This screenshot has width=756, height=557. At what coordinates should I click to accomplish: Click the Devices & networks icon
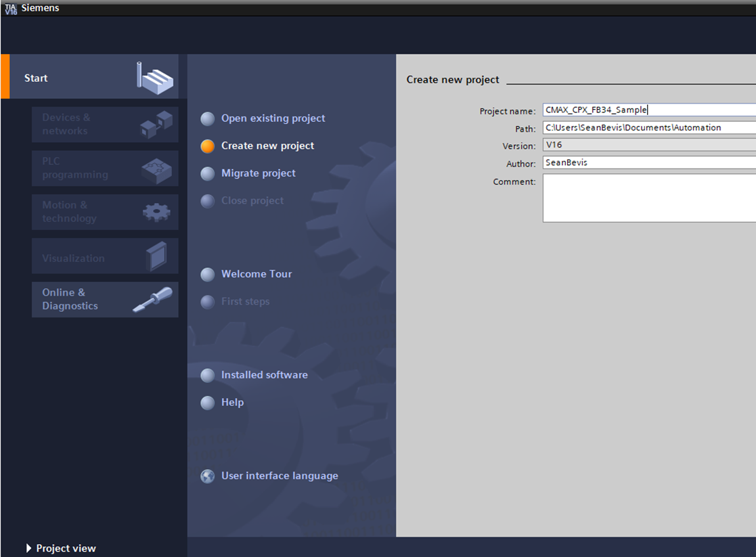pos(156,125)
